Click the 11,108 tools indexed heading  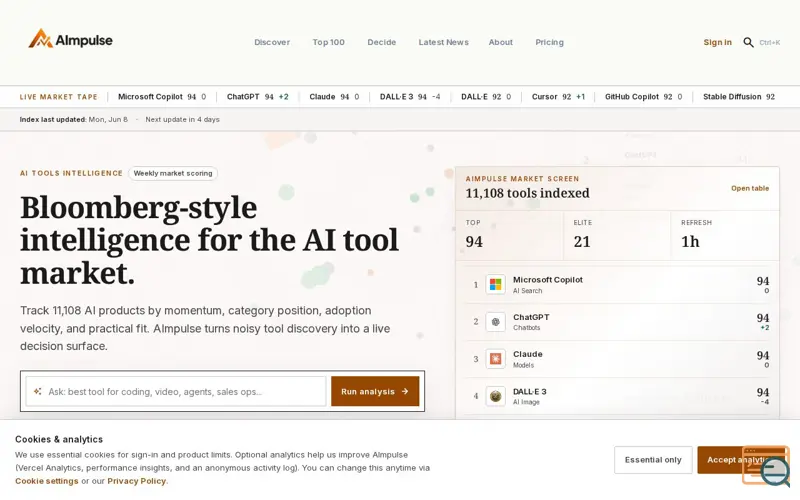tap(527, 193)
